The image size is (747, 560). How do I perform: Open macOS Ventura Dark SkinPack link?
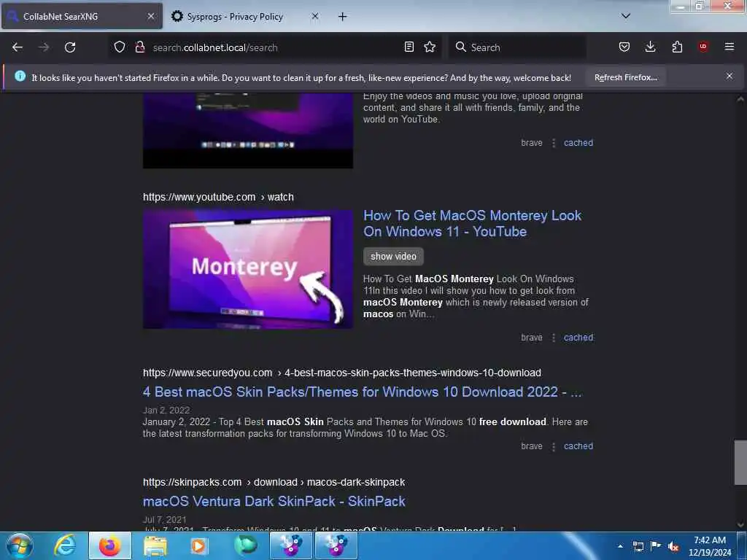tap(274, 502)
